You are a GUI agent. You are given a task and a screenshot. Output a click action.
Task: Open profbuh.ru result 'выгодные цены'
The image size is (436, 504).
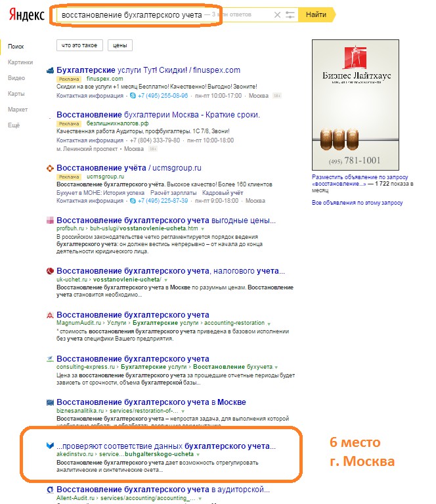[x=166, y=220]
